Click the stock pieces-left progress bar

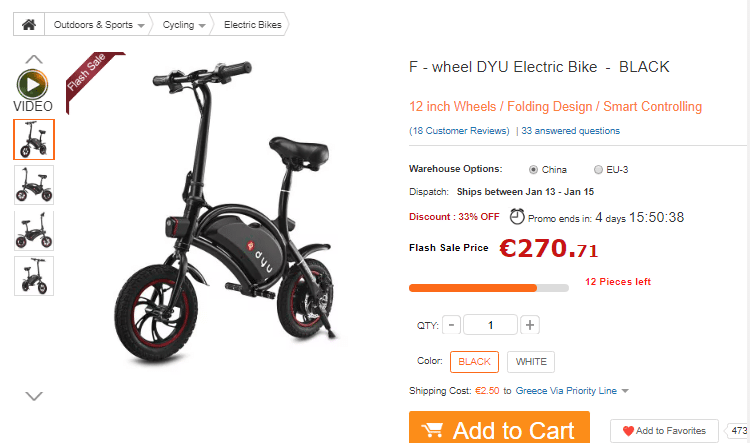point(489,288)
